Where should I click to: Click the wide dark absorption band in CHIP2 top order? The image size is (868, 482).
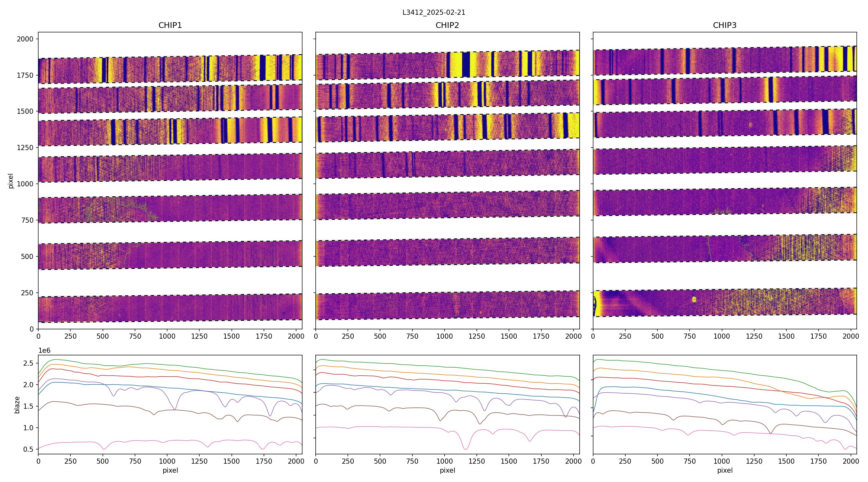(466, 64)
